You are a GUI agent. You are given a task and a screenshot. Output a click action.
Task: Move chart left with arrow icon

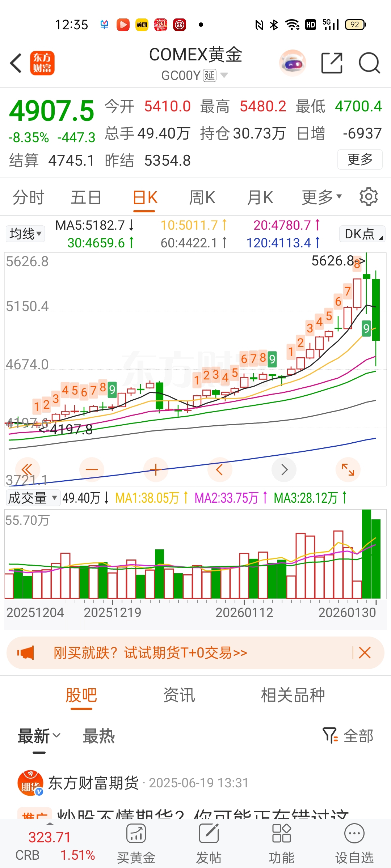tap(220, 469)
